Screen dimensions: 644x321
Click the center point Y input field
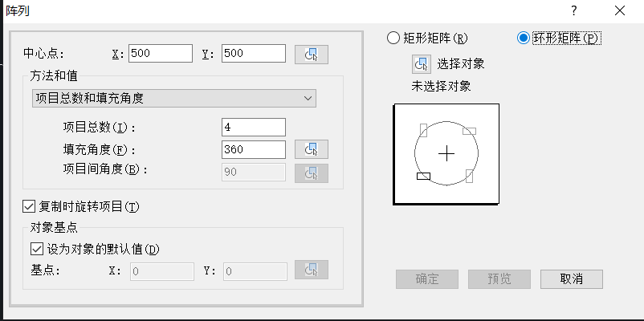pyautogui.click(x=253, y=54)
